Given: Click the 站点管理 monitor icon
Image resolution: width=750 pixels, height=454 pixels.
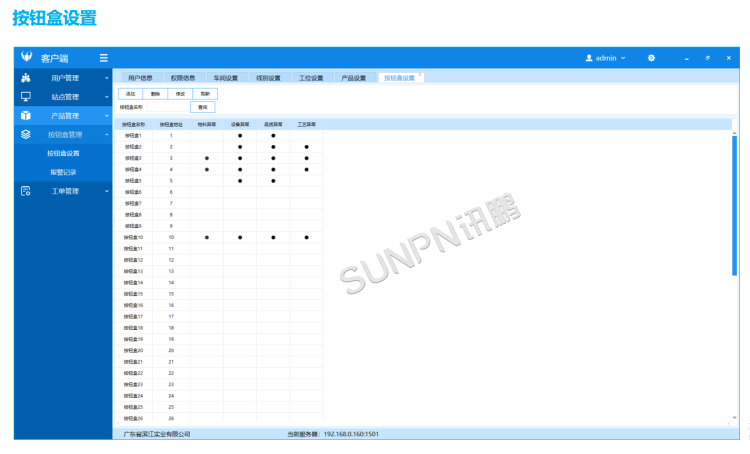Looking at the screenshot, I should pyautogui.click(x=26, y=96).
